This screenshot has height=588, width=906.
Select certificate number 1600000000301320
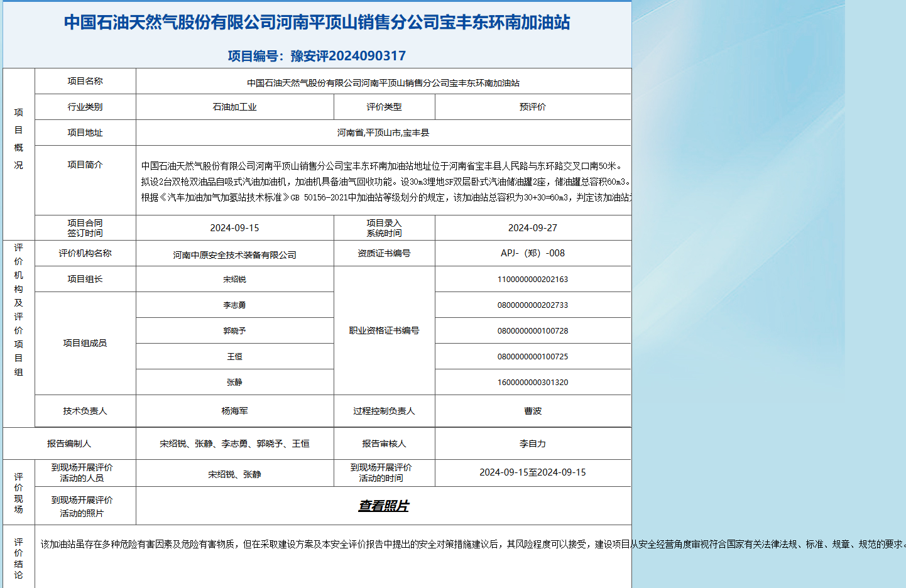[x=533, y=382]
